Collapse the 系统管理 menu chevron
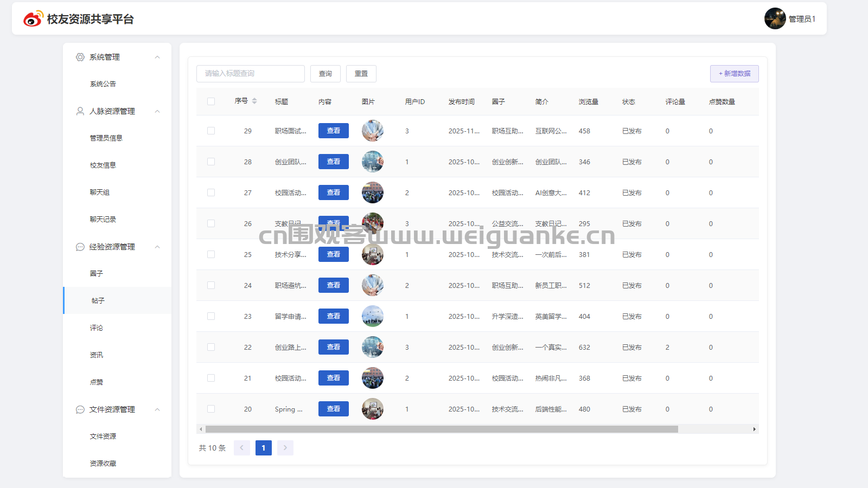The width and height of the screenshot is (868, 488). [157, 57]
